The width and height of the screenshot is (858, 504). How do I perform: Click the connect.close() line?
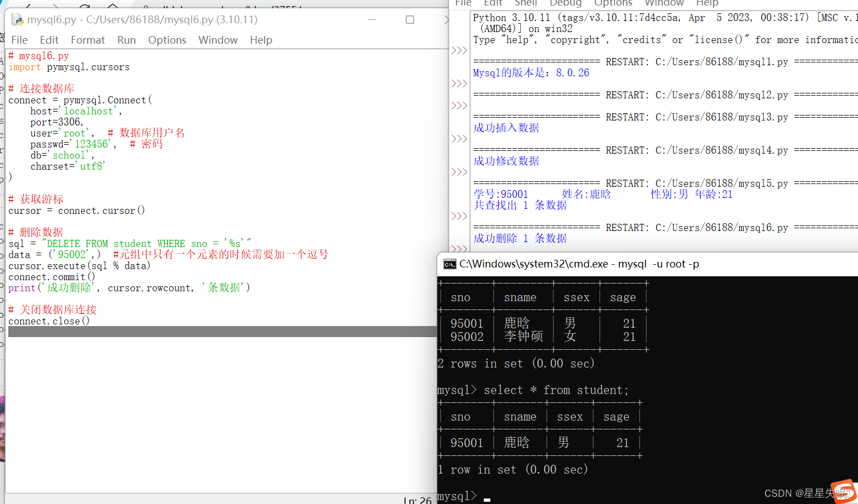49,321
